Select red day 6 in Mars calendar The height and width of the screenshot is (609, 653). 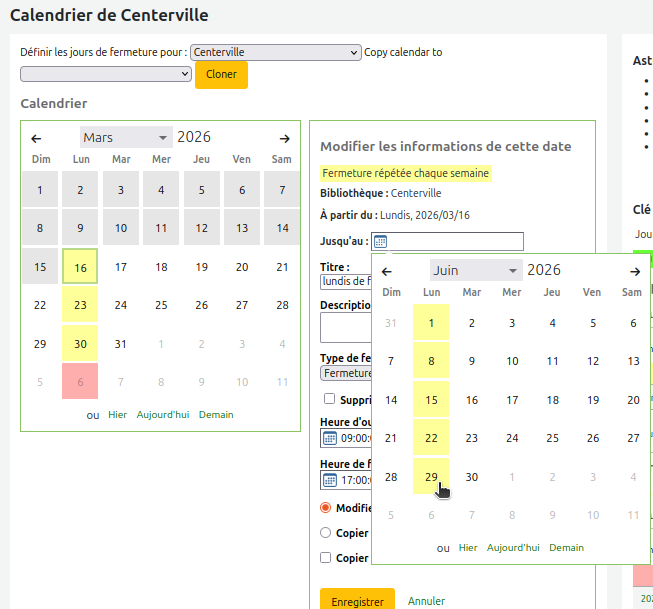80,382
